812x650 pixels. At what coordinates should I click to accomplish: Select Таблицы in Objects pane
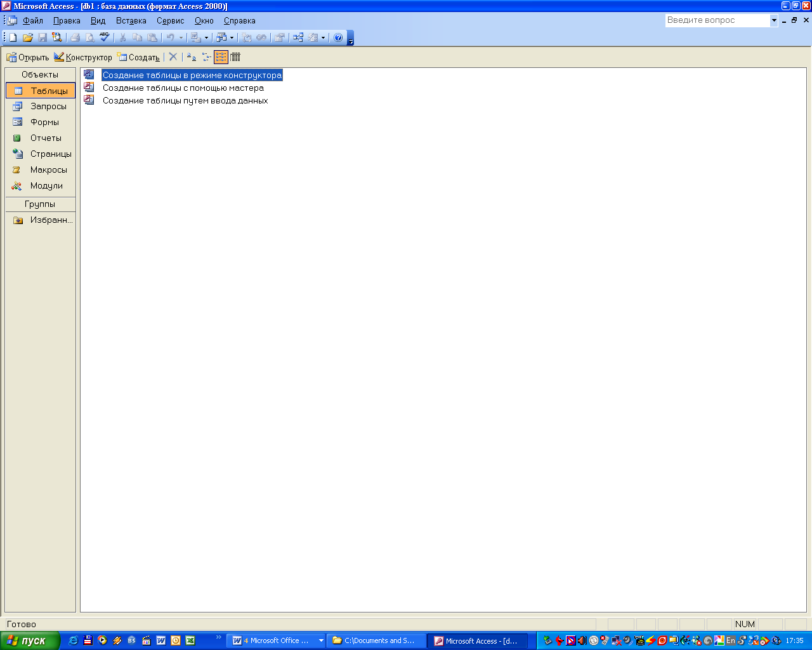click(41, 91)
